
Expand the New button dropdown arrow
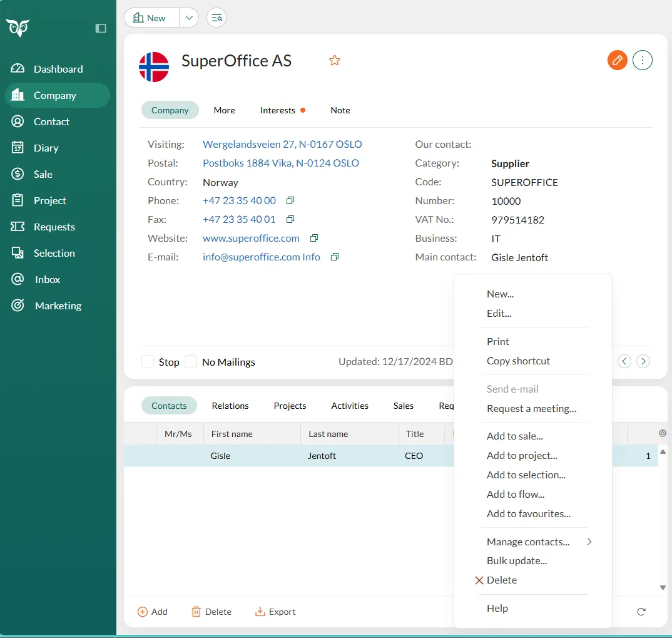coord(189,18)
